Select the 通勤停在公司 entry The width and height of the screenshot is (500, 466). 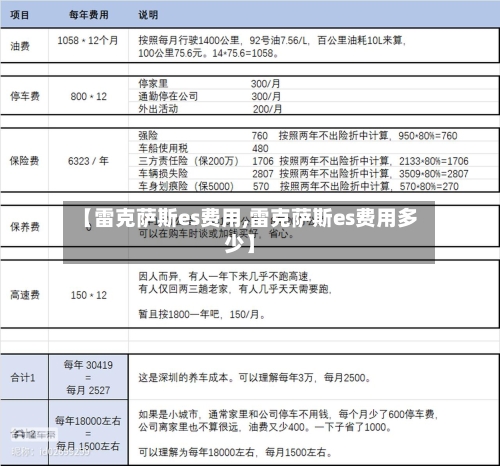coord(168,96)
